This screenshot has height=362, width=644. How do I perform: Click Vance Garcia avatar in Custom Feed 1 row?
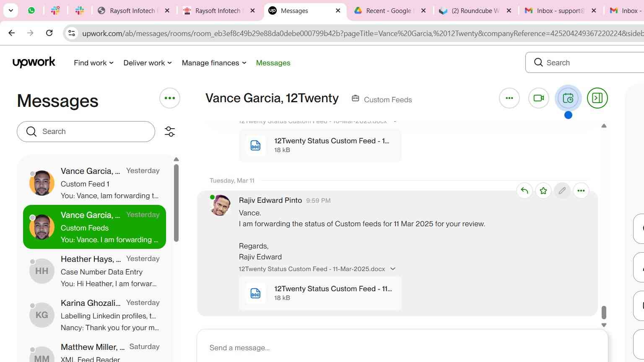pos(42,183)
